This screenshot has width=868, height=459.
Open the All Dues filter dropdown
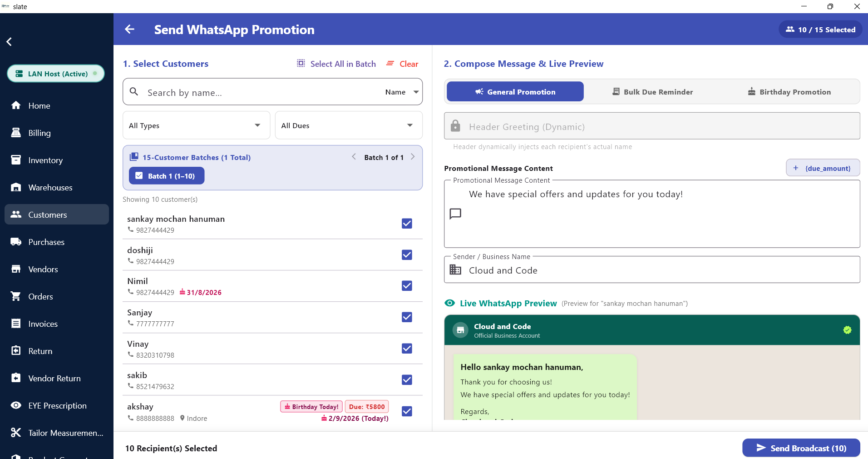pos(349,125)
